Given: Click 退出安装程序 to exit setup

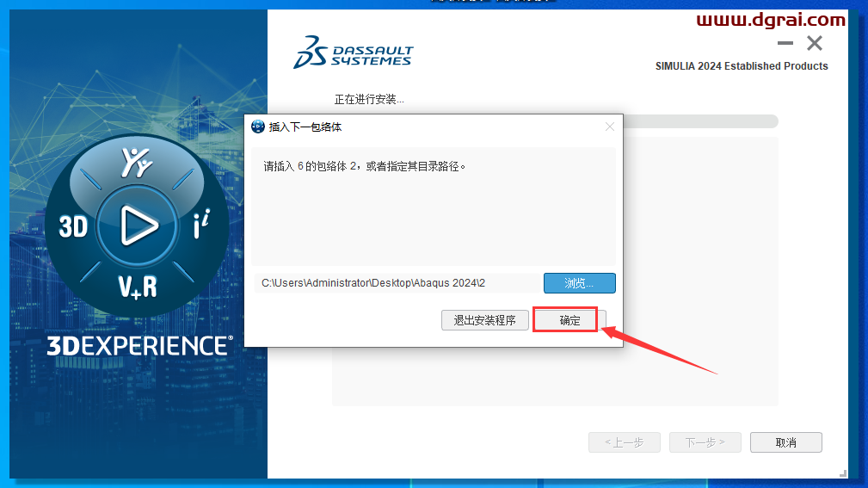Looking at the screenshot, I should (484, 320).
